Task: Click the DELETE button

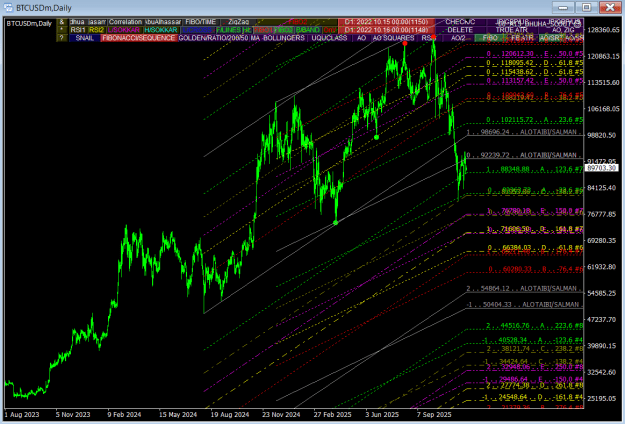Action: 460,30
